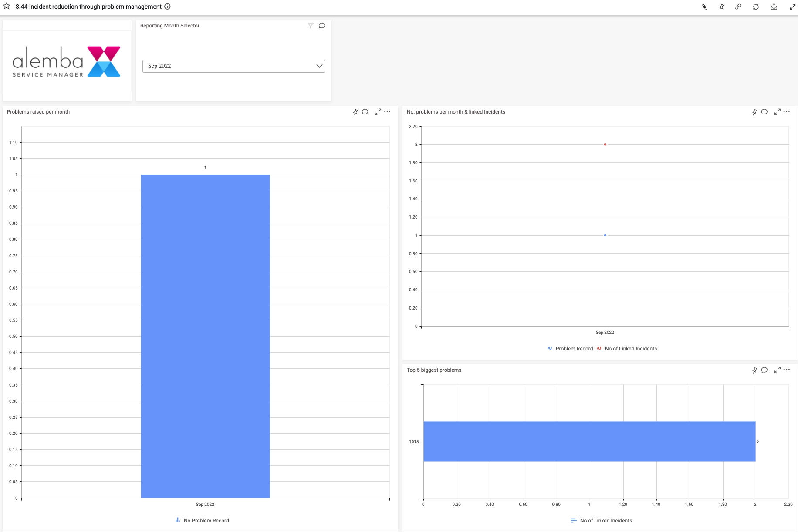
Task: Open dashboard info icon next to the title
Action: (167, 7)
